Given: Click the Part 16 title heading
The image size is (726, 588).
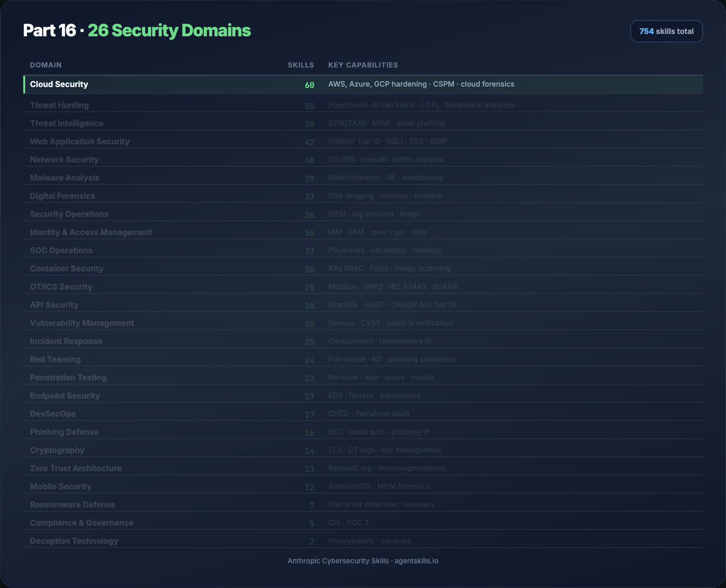Looking at the screenshot, I should (x=49, y=31).
